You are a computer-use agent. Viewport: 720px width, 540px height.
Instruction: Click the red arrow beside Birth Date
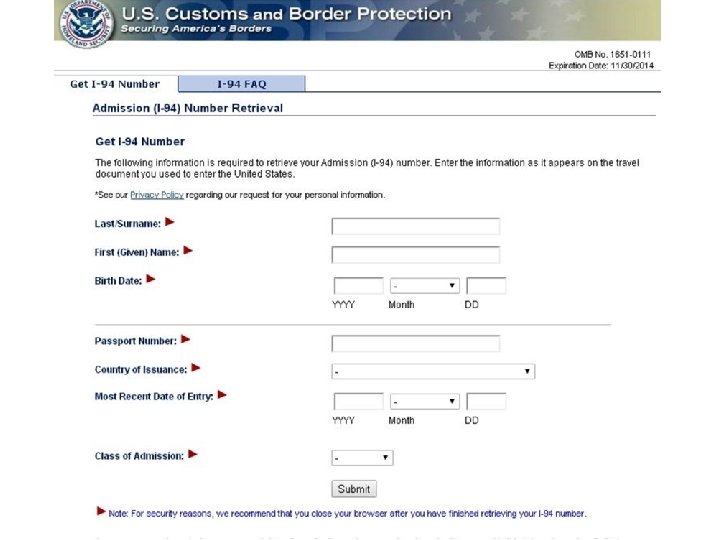[151, 279]
